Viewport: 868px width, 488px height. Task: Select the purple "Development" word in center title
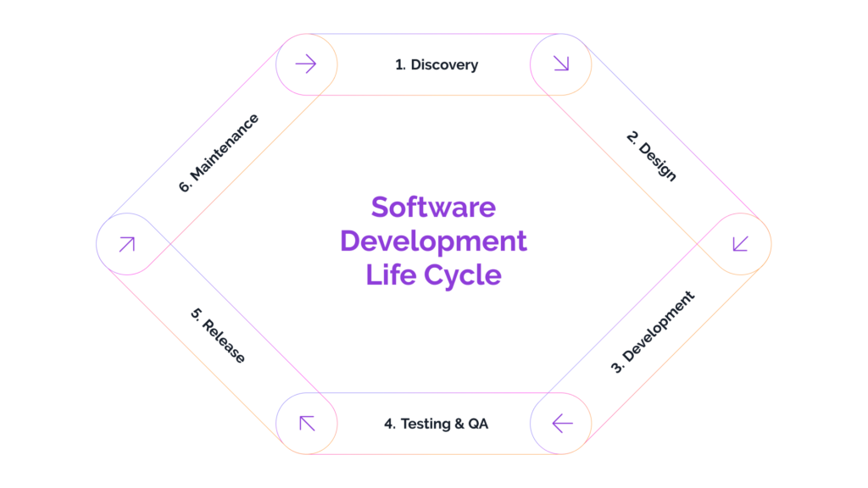[433, 241]
